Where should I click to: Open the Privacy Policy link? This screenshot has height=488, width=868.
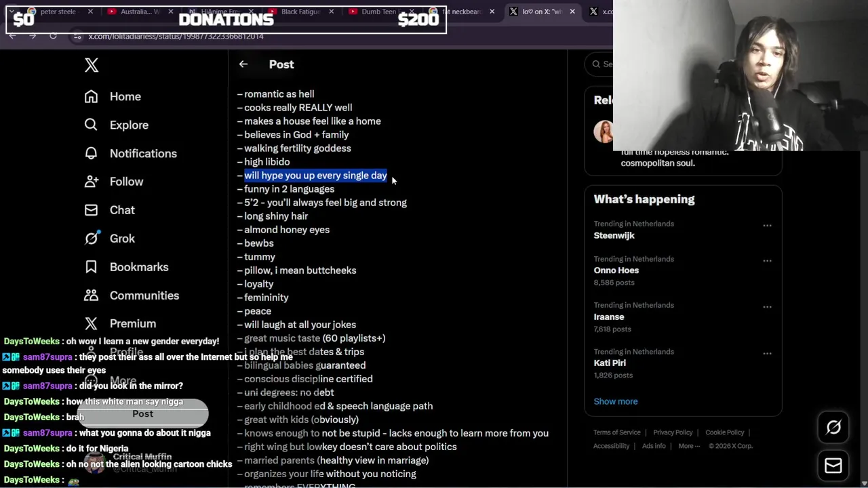(x=673, y=432)
